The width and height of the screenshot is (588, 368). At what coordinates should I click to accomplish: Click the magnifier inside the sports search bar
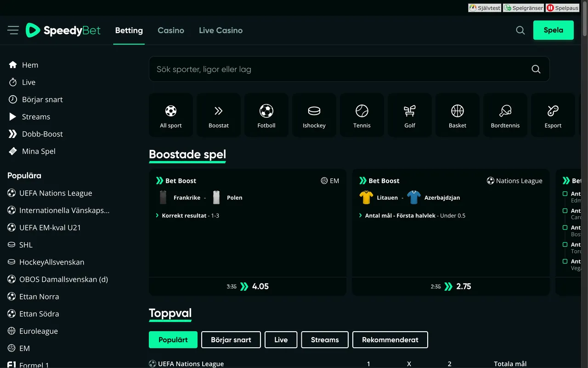[x=536, y=69]
